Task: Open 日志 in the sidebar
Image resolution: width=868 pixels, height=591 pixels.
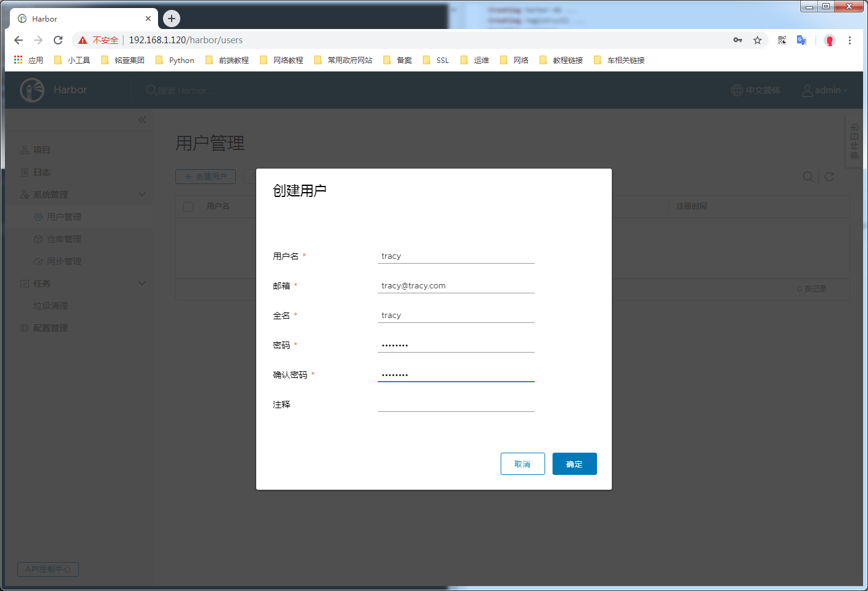Action: pos(35,172)
